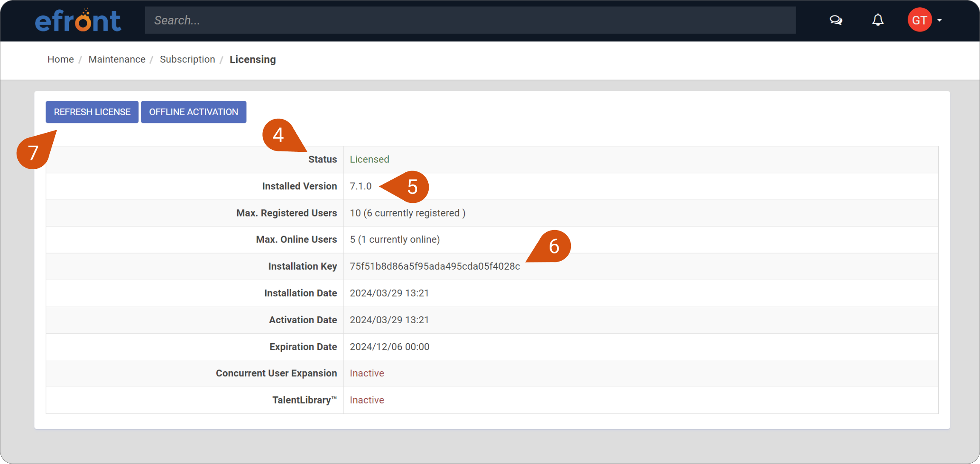Click the Offline Activation button
Image resolution: width=980 pixels, height=464 pixels.
[x=193, y=112]
